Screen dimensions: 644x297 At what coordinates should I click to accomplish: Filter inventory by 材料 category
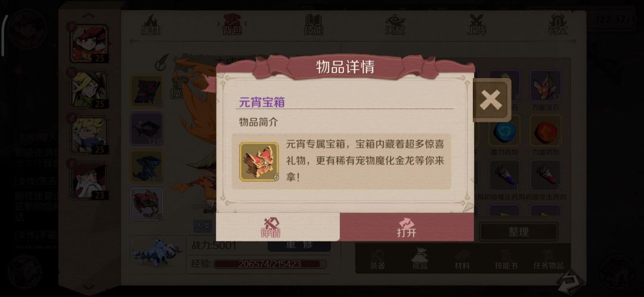[462, 259]
